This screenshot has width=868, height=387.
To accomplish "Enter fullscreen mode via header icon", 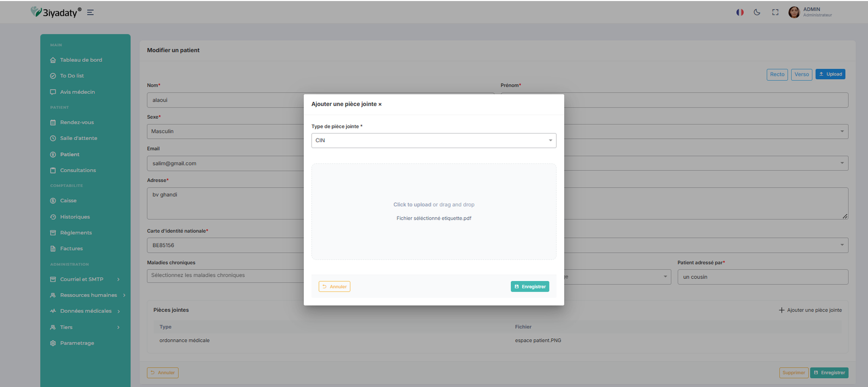I will tap(775, 12).
